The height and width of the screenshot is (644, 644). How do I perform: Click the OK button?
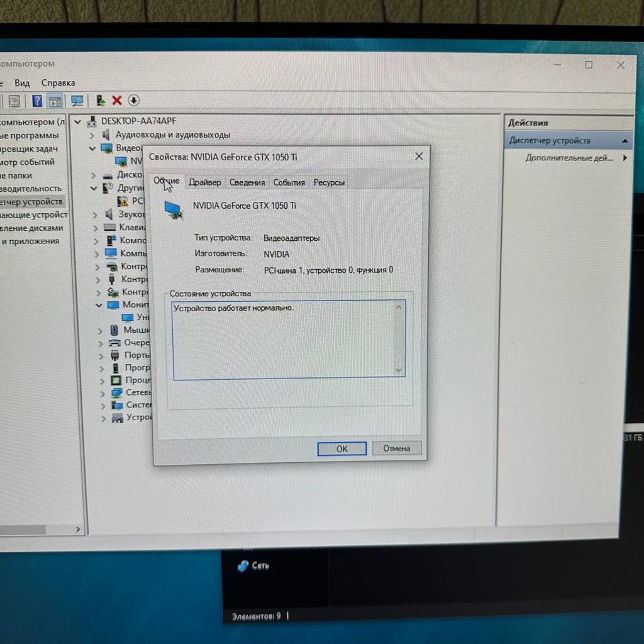(342, 449)
